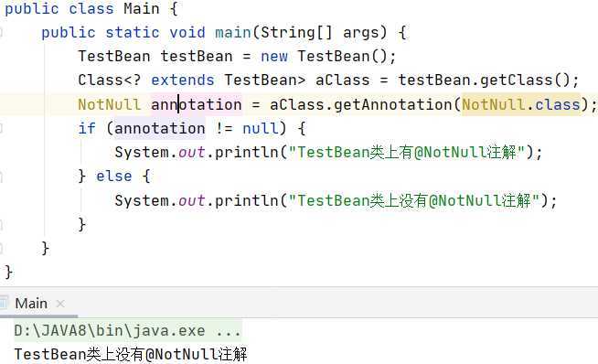Click 'annotation' inside the if condition
Screen dimensions: 598x364
160,128
